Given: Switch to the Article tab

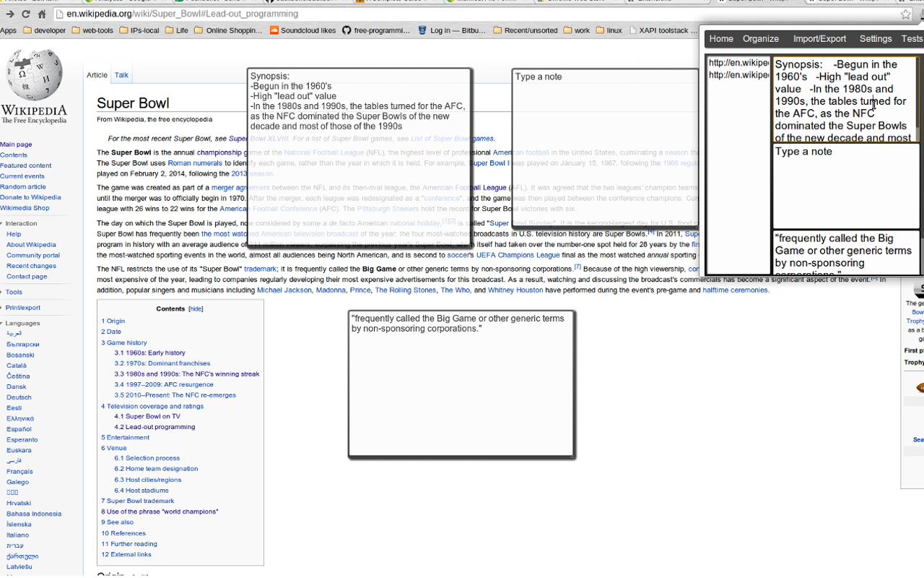Looking at the screenshot, I should click(x=97, y=75).
